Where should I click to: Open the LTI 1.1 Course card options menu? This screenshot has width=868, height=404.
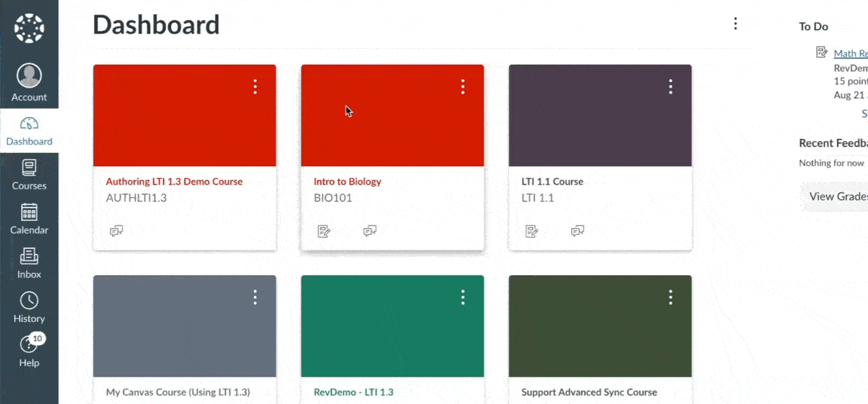click(670, 86)
